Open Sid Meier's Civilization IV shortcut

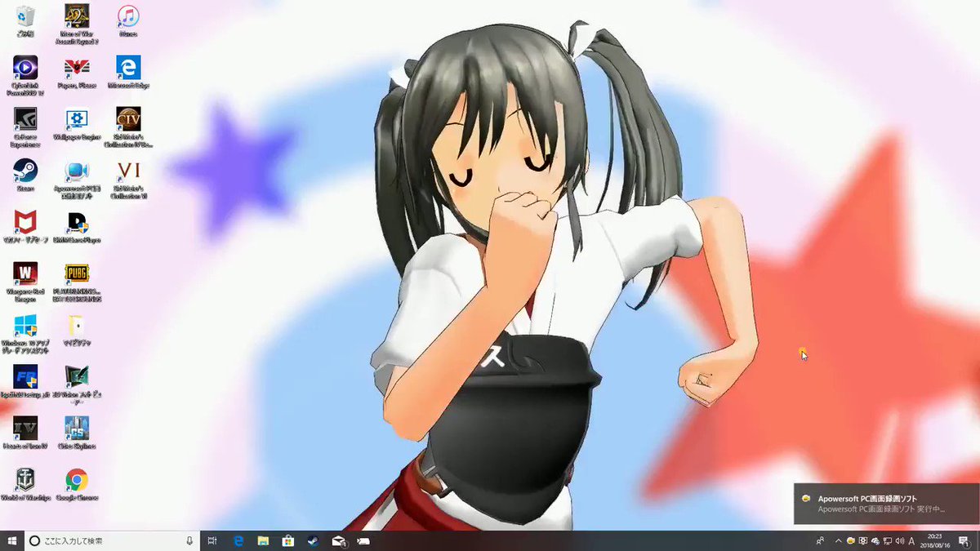point(128,127)
